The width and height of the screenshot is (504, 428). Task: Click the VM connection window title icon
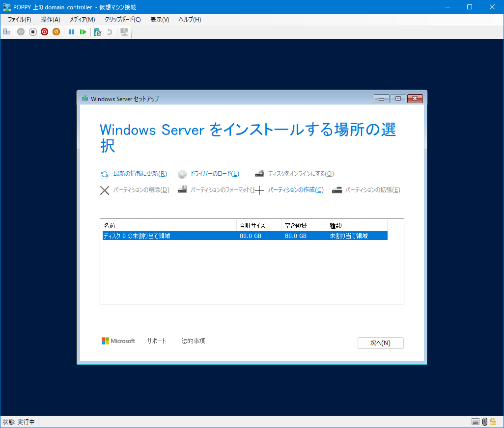[x=6, y=7]
